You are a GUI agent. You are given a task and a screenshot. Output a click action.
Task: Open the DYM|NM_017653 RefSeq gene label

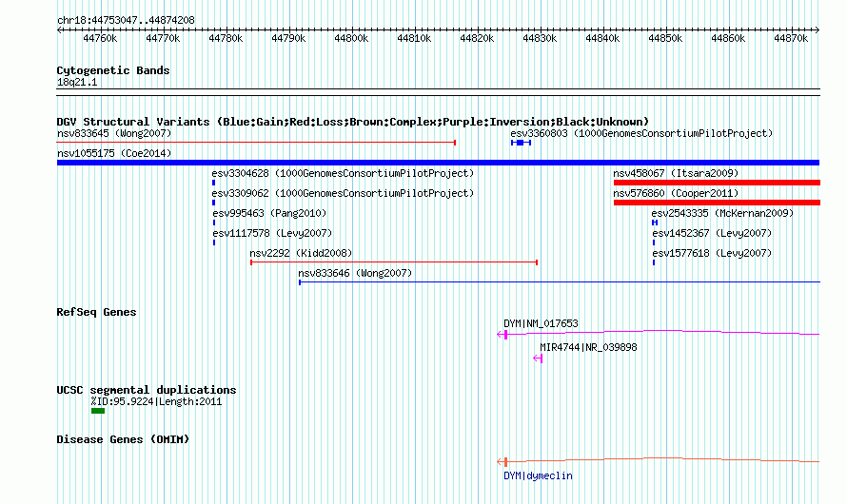[541, 323]
